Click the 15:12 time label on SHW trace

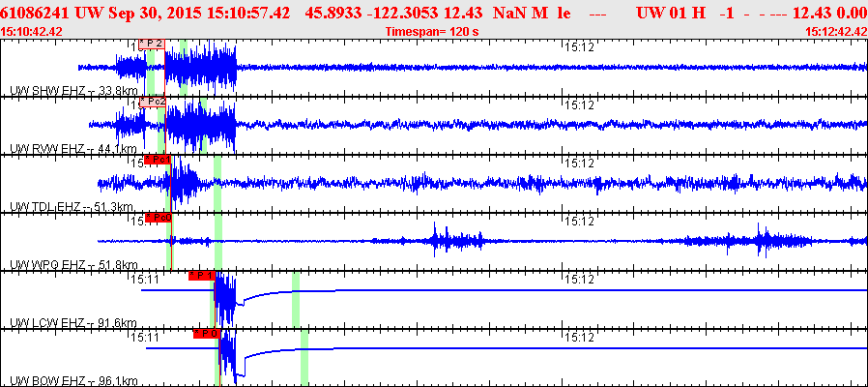[x=578, y=46]
